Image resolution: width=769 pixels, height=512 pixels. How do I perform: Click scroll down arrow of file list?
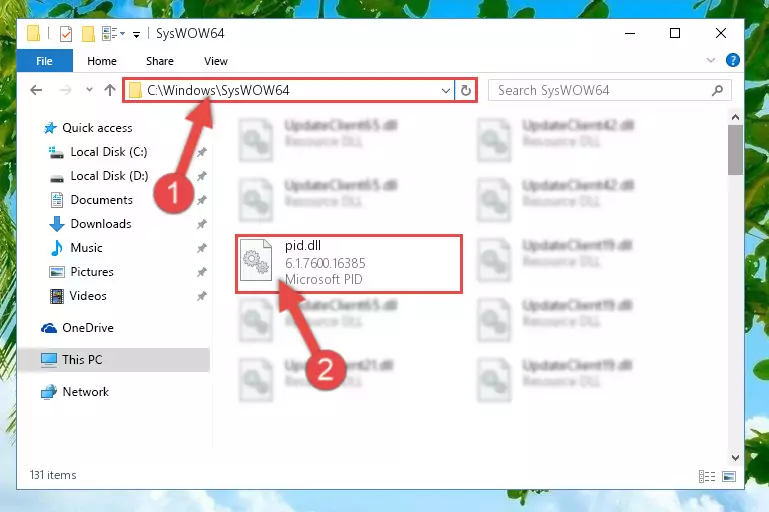click(x=735, y=458)
